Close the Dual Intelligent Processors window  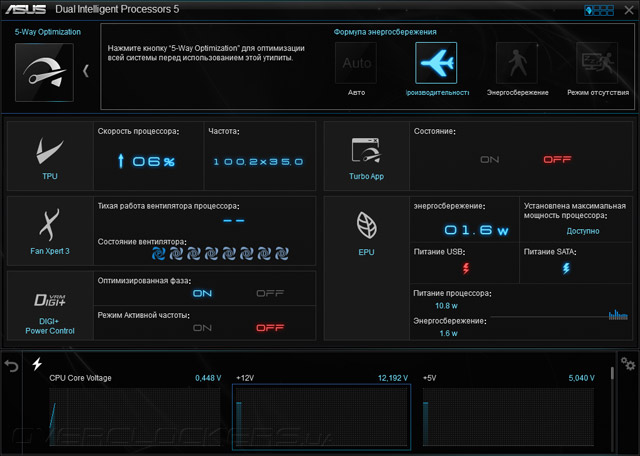(629, 10)
